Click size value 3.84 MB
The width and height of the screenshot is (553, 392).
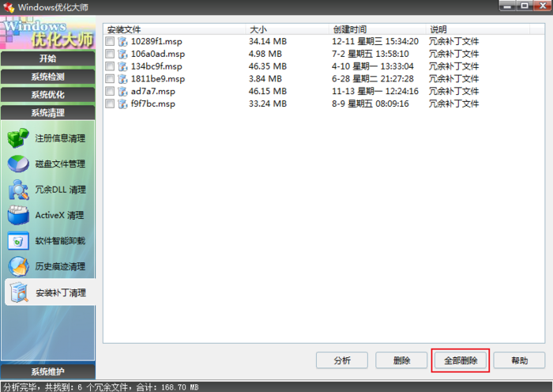click(265, 79)
